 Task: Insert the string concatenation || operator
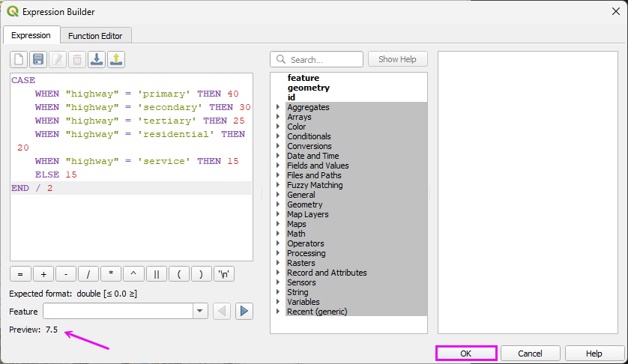pyautogui.click(x=156, y=274)
